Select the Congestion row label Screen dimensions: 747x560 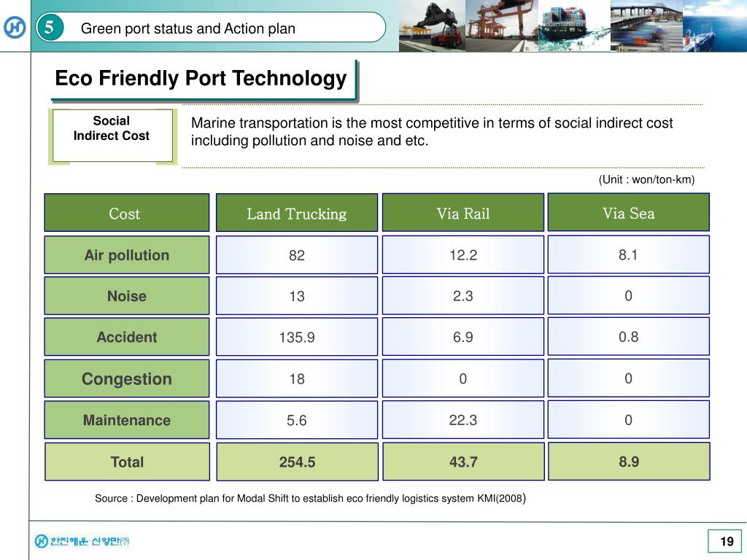pyautogui.click(x=127, y=378)
